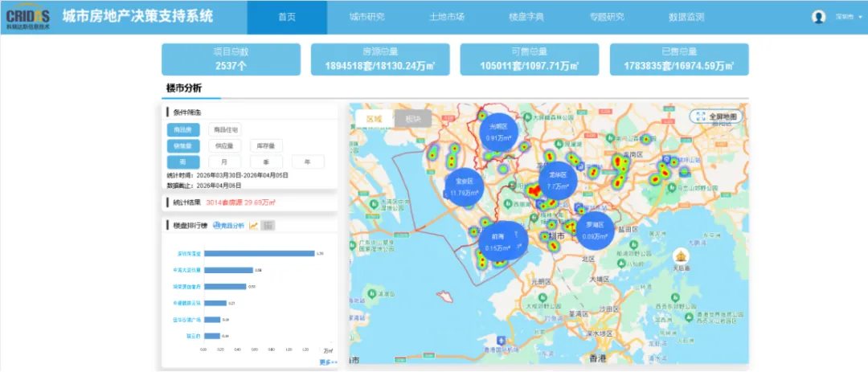Click the 统计时间 date range text
This screenshot has width=868, height=372.
coord(227,175)
